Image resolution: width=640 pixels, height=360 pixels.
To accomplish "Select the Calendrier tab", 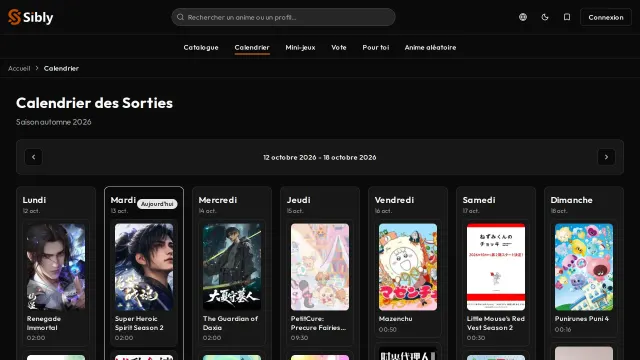I will click(x=252, y=47).
